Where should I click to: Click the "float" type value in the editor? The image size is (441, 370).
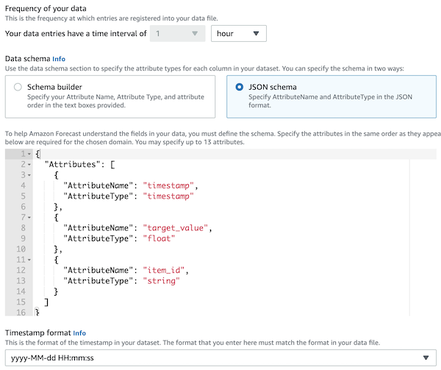(x=159, y=238)
